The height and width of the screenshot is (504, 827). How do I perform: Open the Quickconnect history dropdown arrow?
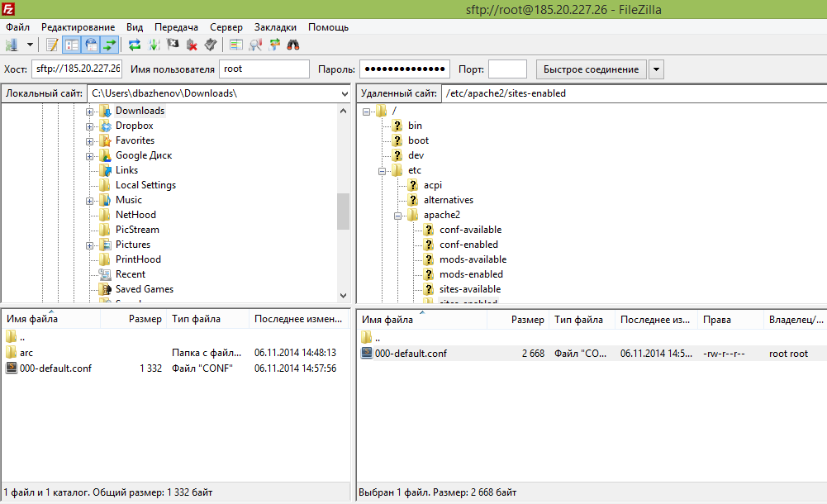pyautogui.click(x=656, y=69)
